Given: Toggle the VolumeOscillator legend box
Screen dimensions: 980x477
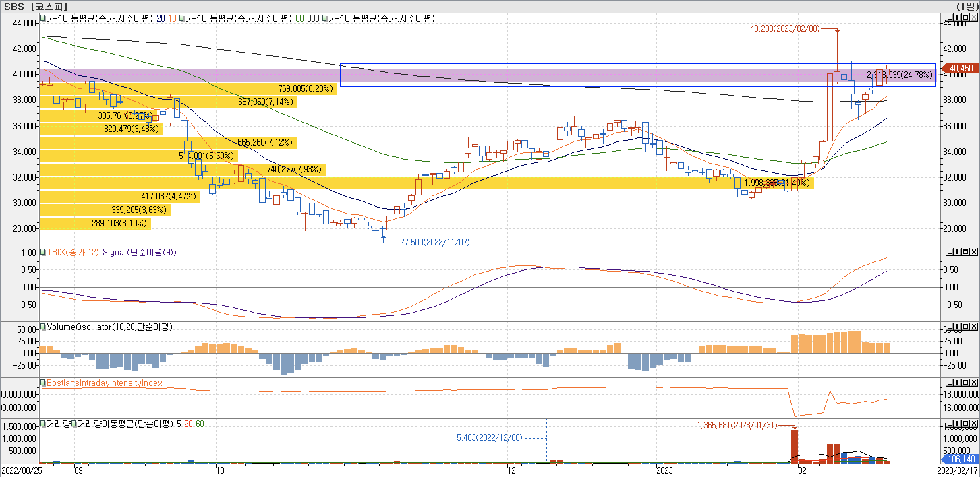Looking at the screenshot, I should [x=43, y=326].
